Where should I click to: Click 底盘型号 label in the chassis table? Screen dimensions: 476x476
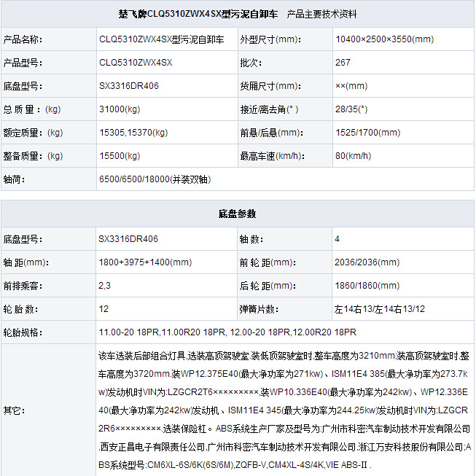coord(23,239)
